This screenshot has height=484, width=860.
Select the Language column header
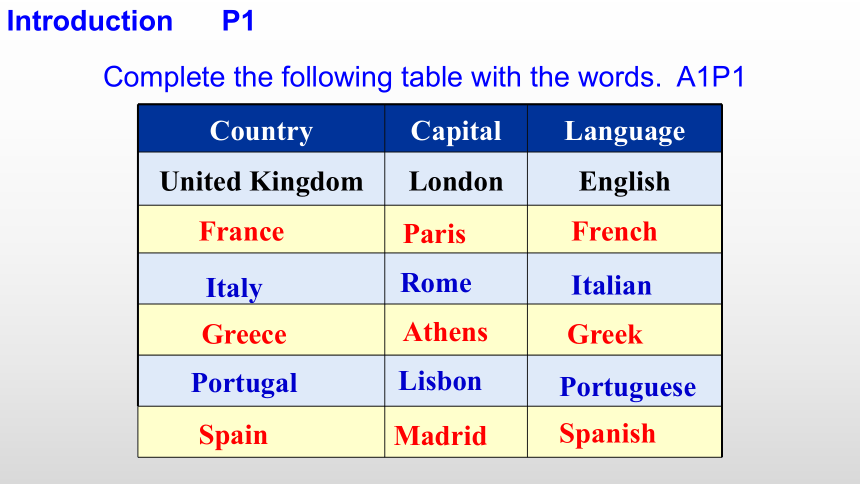(x=624, y=129)
